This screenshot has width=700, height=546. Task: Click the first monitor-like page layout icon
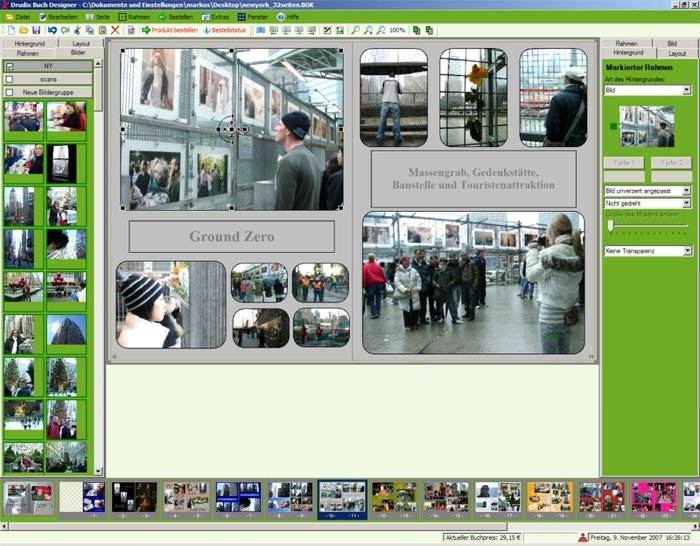273,30
